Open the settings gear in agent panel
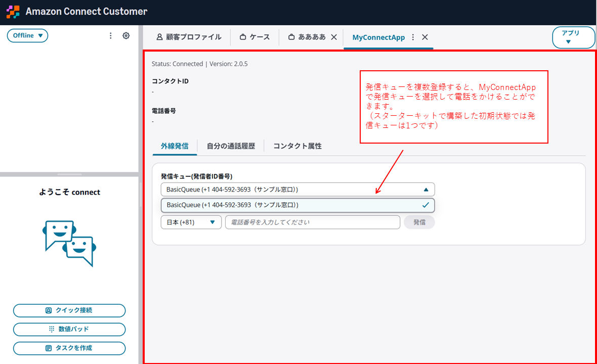Screen dimensions: 597x364 [x=126, y=35]
